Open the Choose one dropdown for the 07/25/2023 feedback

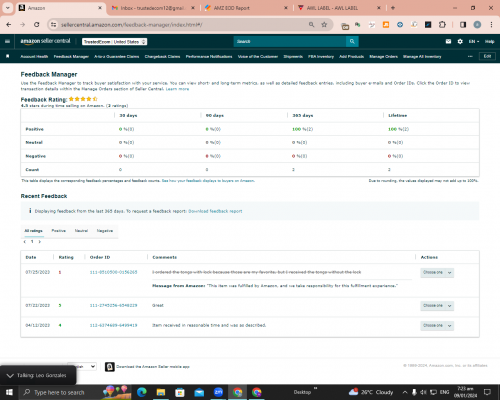click(x=437, y=272)
